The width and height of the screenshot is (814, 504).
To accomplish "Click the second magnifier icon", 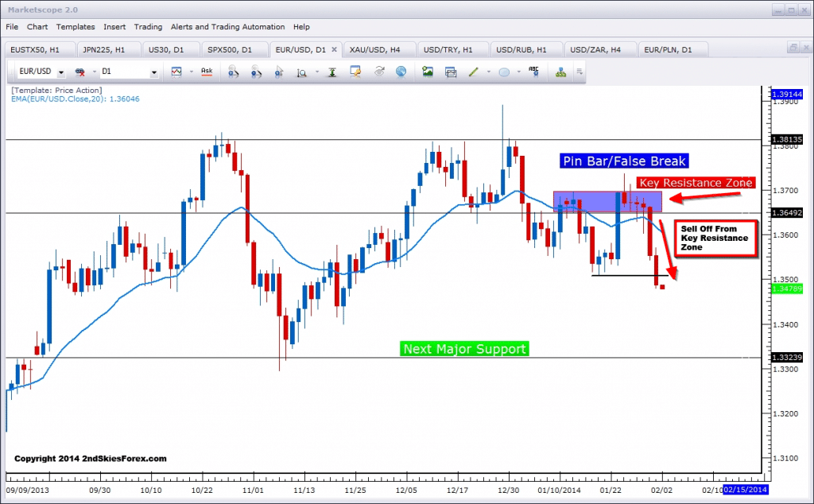I will coord(256,72).
